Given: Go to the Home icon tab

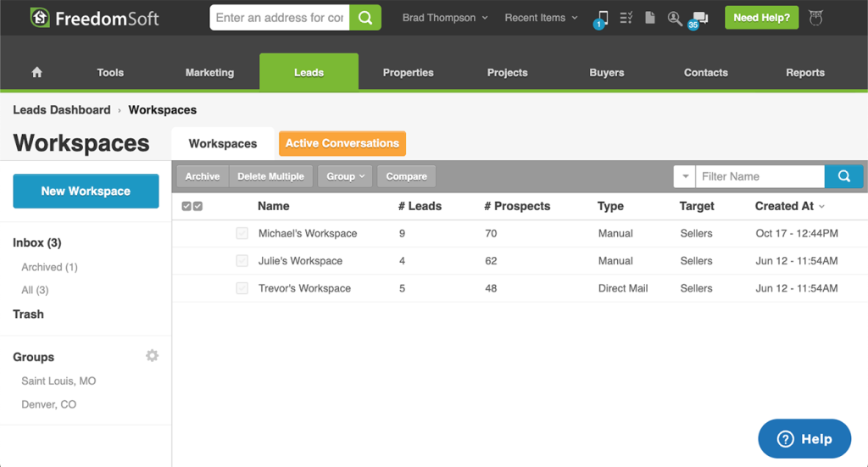Looking at the screenshot, I should click(36, 73).
